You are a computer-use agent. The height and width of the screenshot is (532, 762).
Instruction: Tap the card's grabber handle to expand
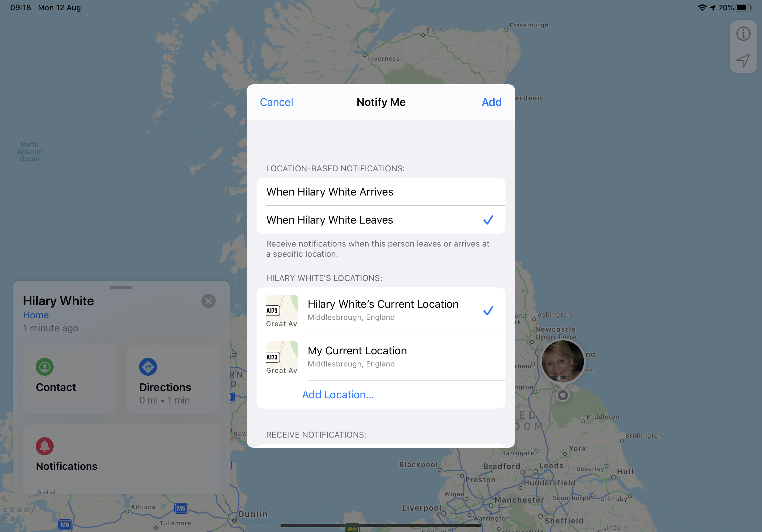point(121,288)
